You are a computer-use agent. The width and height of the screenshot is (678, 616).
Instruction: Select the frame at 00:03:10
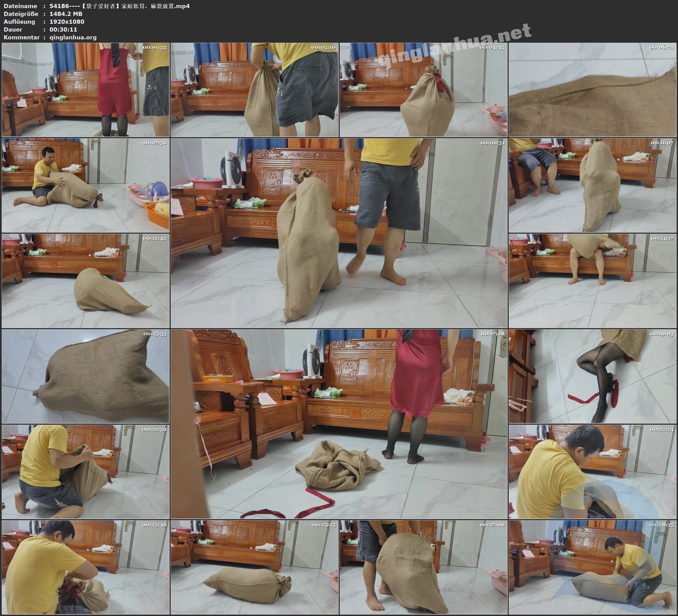[254, 90]
